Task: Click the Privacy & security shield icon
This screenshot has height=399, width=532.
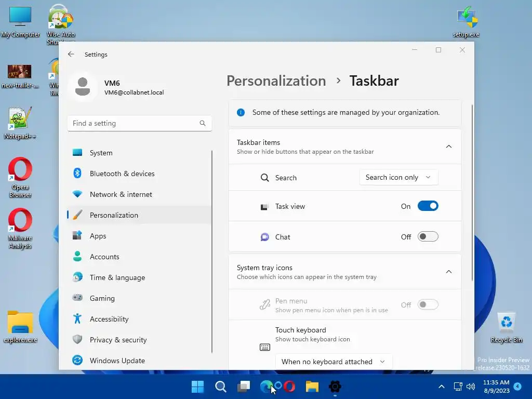Action: tap(77, 339)
